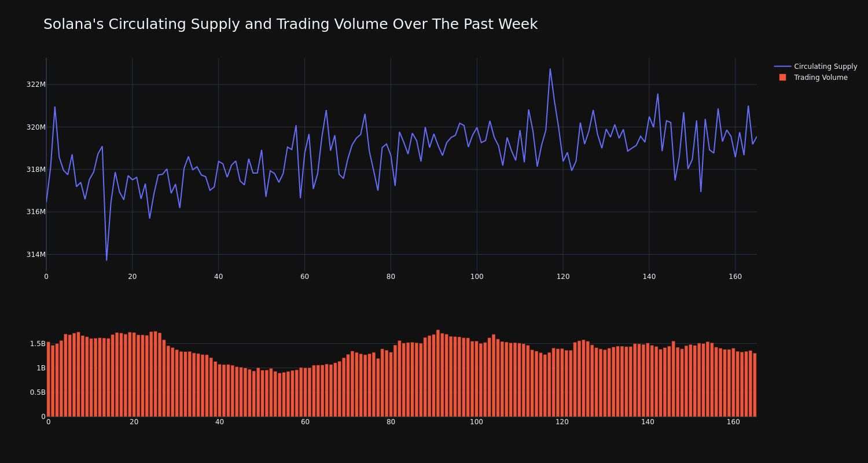Click the 1.5B volume axis label
Screen dimensions: 868x463
coord(38,344)
